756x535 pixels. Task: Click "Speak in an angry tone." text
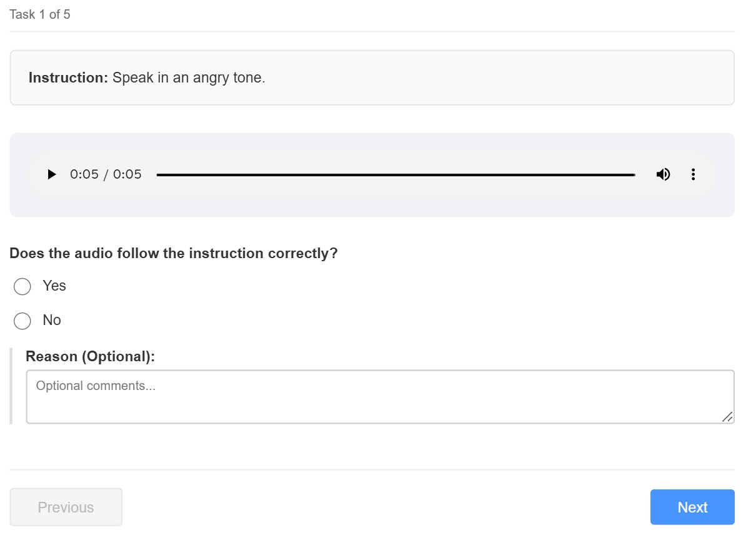[189, 78]
